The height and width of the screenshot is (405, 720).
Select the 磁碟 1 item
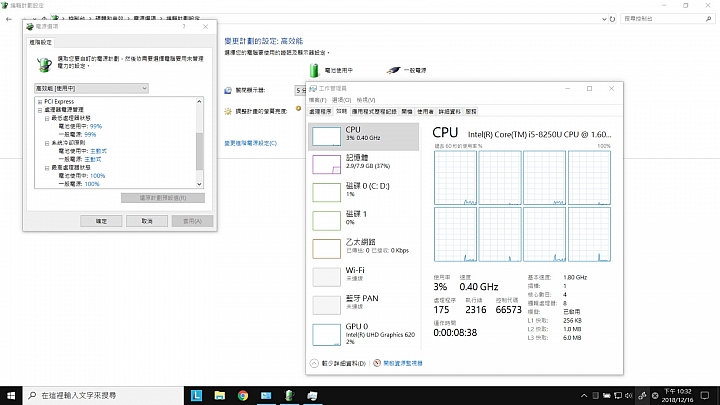(x=364, y=220)
